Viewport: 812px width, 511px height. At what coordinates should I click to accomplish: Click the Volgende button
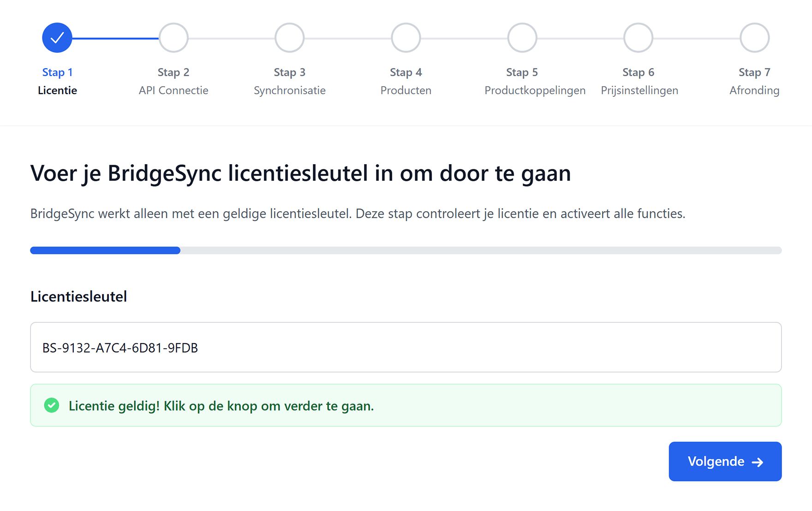[x=725, y=461]
